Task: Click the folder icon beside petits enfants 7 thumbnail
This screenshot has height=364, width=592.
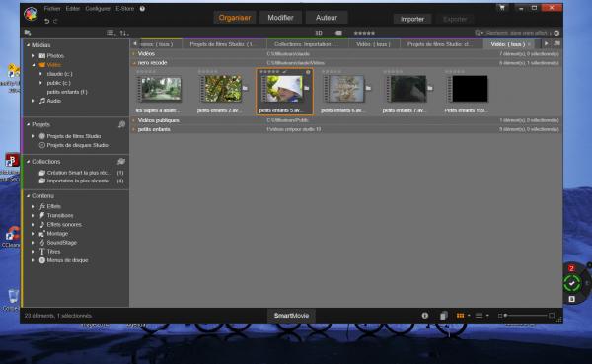Action: click(430, 89)
